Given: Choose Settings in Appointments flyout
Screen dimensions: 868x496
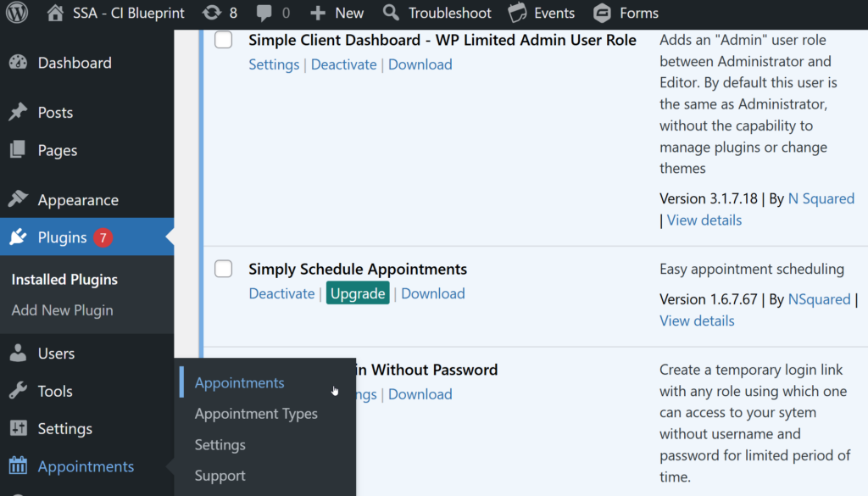Looking at the screenshot, I should (220, 445).
